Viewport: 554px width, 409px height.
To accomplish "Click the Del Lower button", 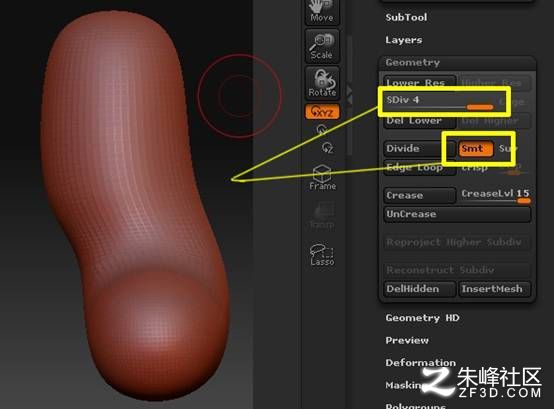I will 419,120.
